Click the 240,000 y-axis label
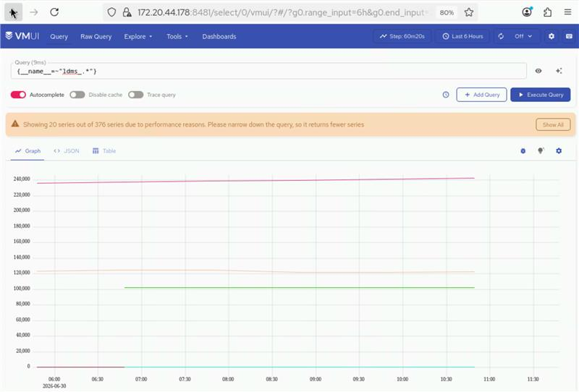579x392 pixels. [x=22, y=179]
